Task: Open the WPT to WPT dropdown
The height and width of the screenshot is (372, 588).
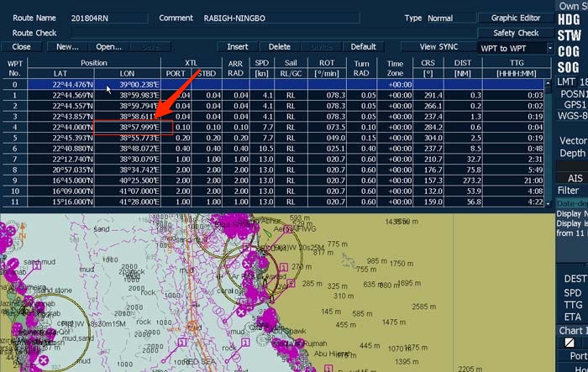Action: click(x=515, y=48)
